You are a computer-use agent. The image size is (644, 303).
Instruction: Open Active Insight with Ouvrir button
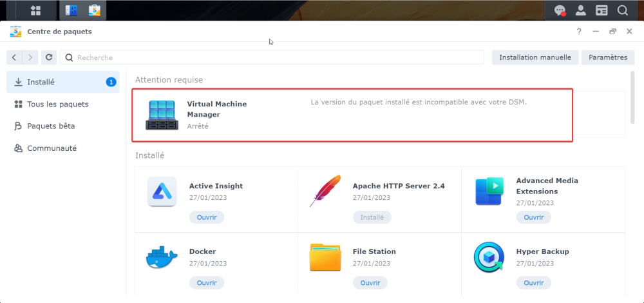click(207, 217)
